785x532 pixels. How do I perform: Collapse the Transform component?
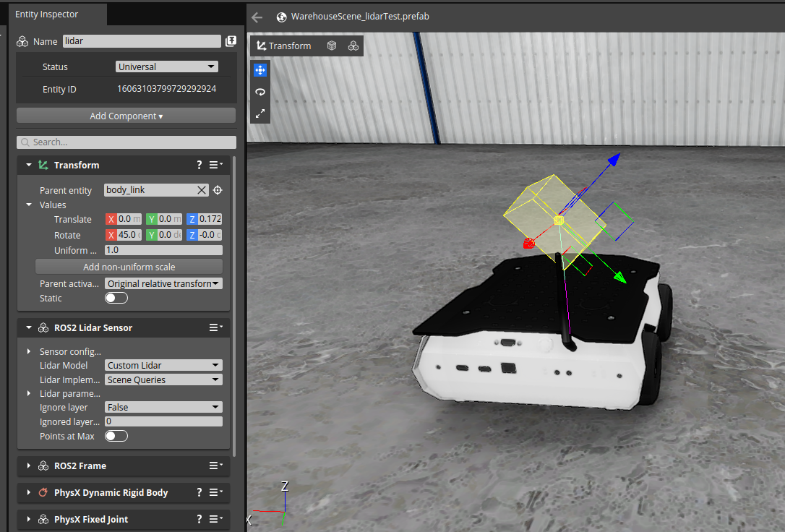(28, 165)
